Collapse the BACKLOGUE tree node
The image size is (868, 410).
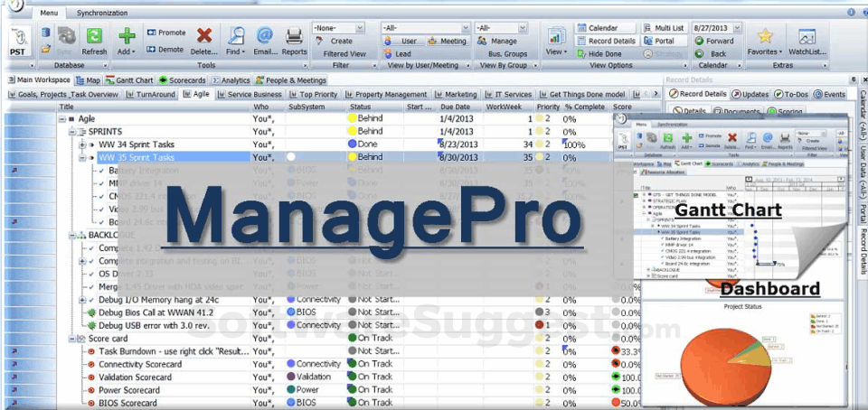[71, 235]
